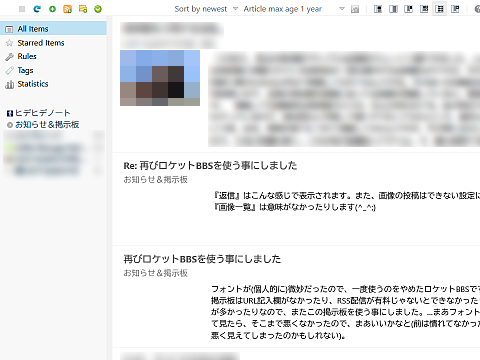
Task: Switch to view mode icon right of highlighted one
Action: coord(455,9)
